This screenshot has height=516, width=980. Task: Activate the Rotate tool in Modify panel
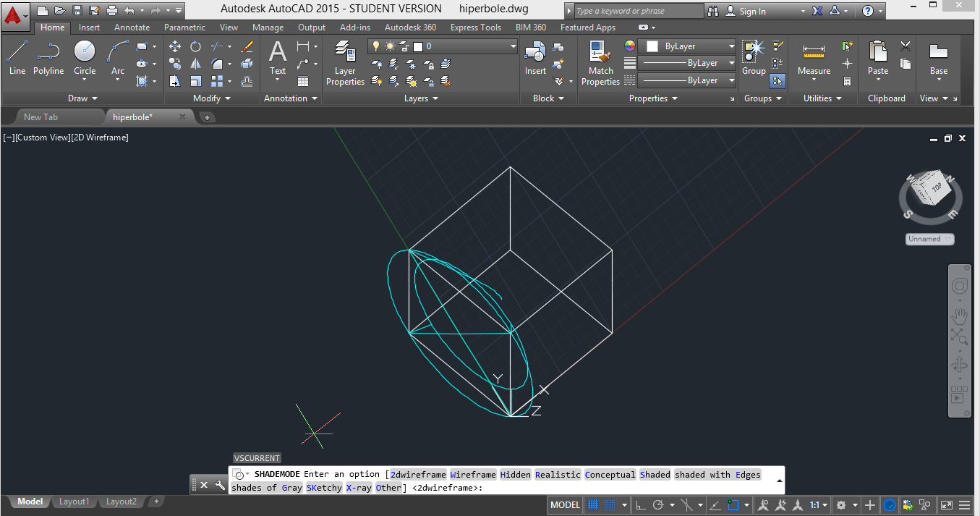tap(195, 46)
